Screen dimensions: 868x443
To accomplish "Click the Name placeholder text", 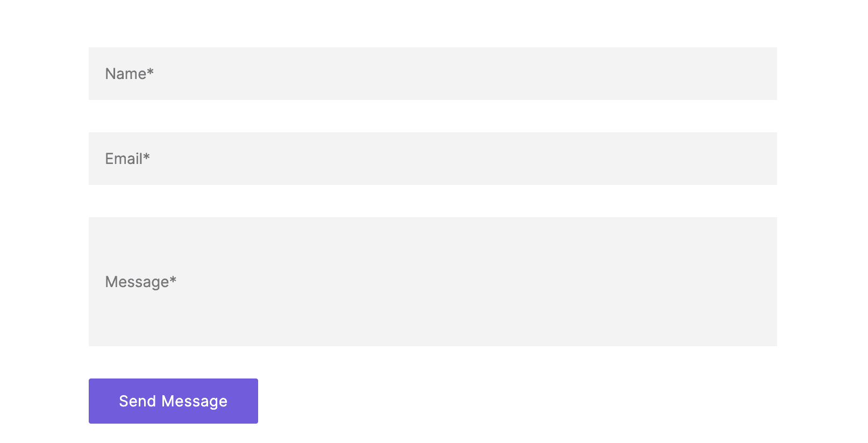I will pos(129,74).
